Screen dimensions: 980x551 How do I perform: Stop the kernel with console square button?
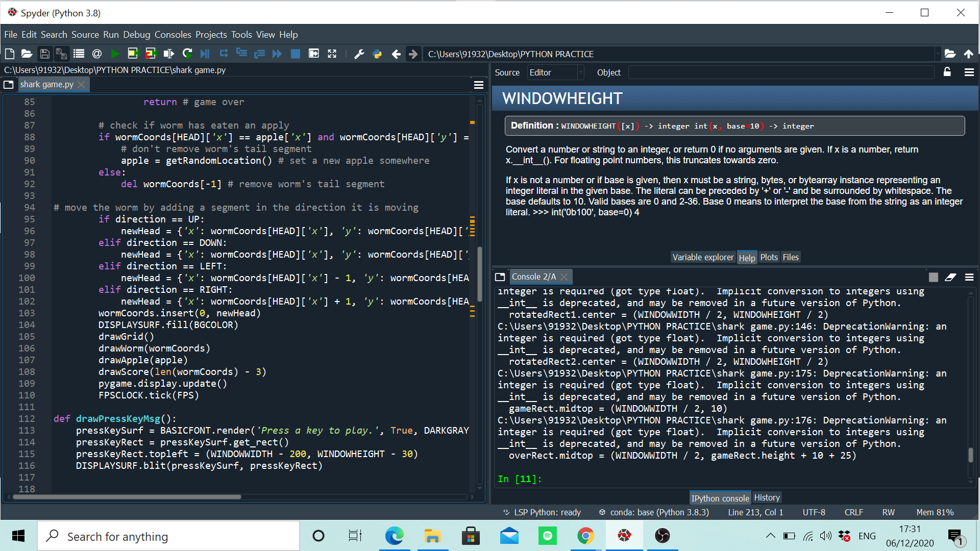coord(933,277)
